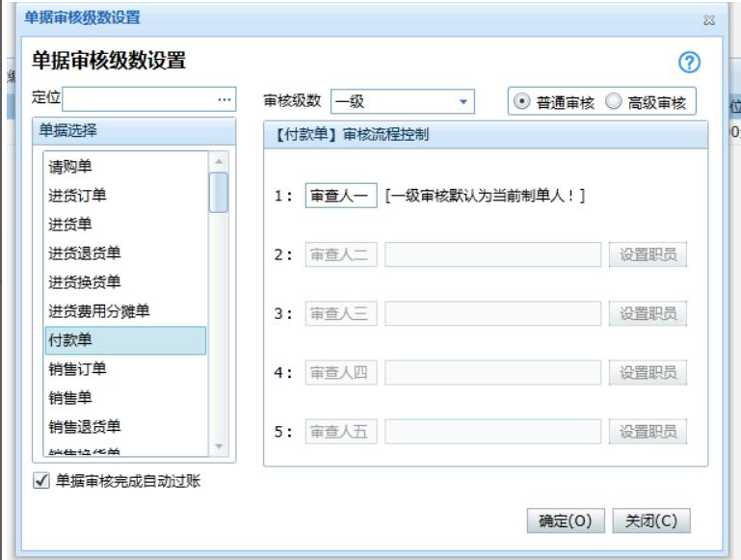
Task: Click 设置职员 button for 审查人二
Action: coord(648,254)
